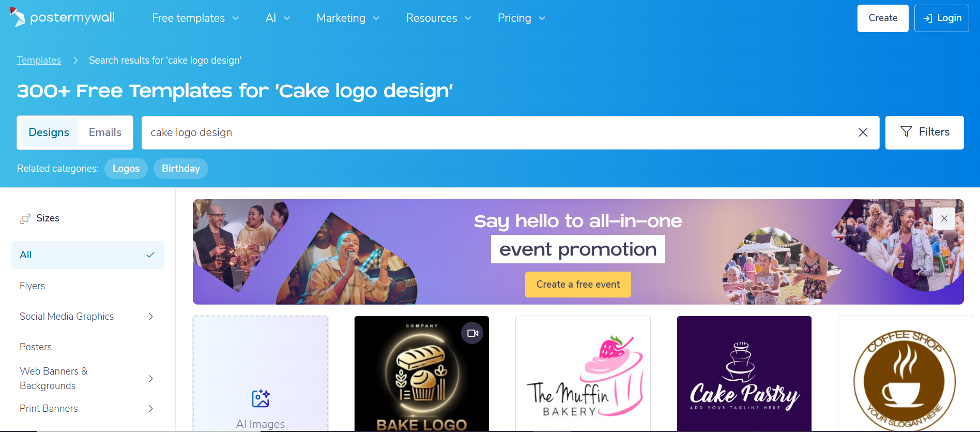Click the Sizes icon in the sidebar

tap(26, 218)
